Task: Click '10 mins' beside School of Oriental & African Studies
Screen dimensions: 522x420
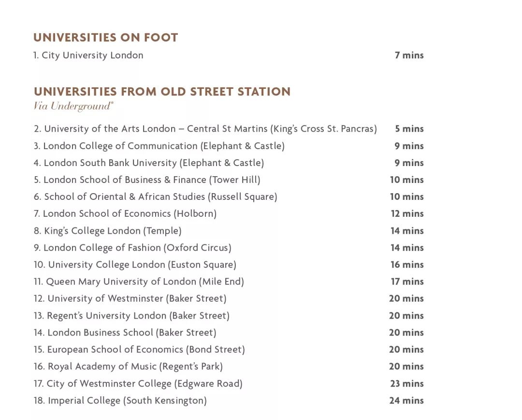Action: click(x=407, y=197)
